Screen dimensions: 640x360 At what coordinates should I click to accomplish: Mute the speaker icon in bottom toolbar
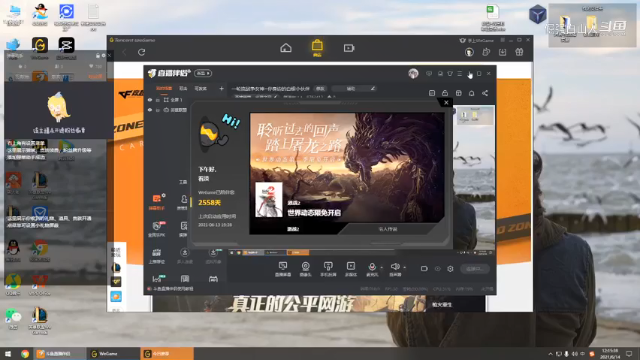[x=395, y=268]
